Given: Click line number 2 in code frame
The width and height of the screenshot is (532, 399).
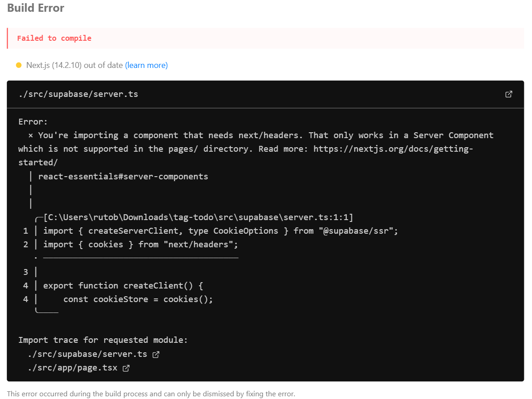Looking at the screenshot, I should point(25,245).
